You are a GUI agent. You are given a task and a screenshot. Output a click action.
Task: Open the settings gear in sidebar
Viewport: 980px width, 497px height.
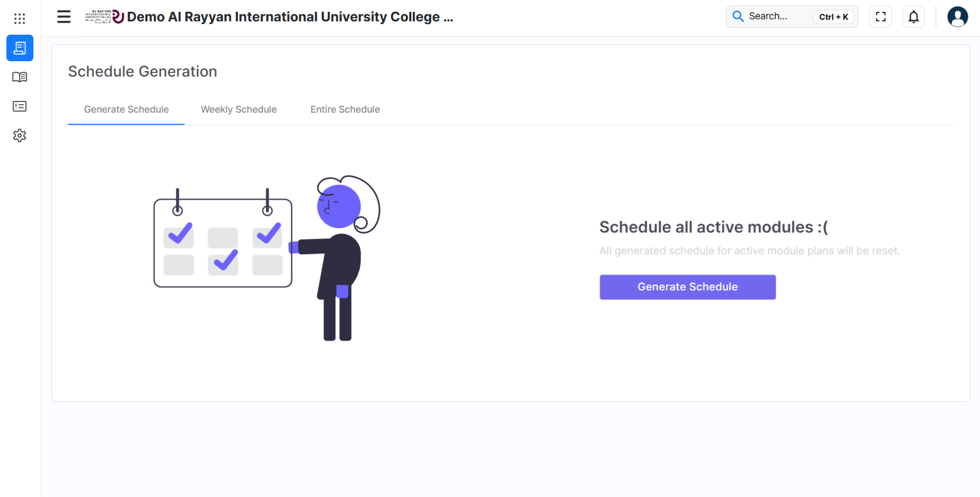(x=20, y=136)
